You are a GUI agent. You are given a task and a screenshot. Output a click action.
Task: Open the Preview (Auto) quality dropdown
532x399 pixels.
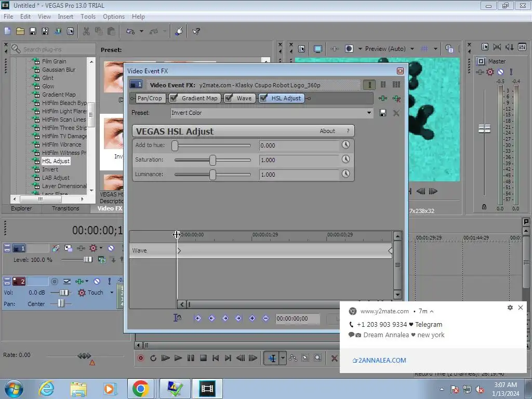(412, 49)
